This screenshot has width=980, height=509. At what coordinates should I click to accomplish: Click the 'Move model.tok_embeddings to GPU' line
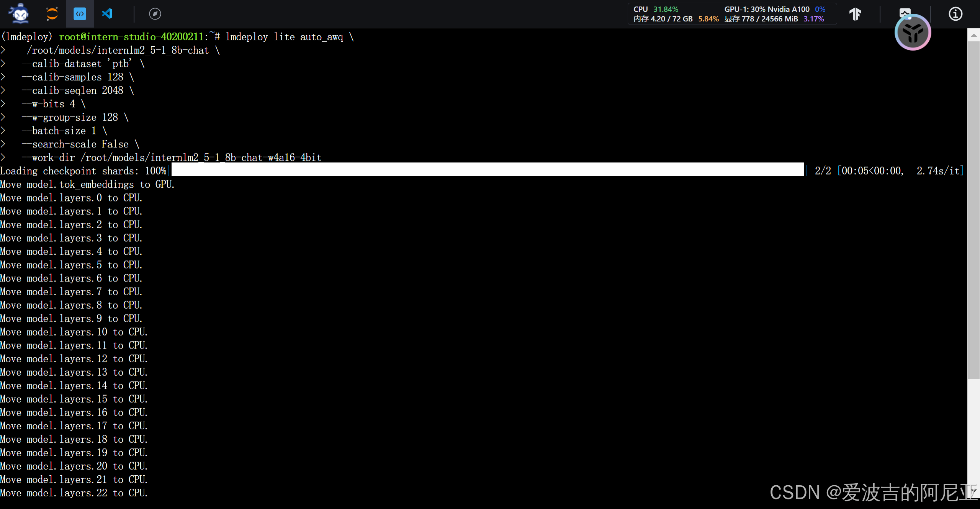(x=87, y=184)
